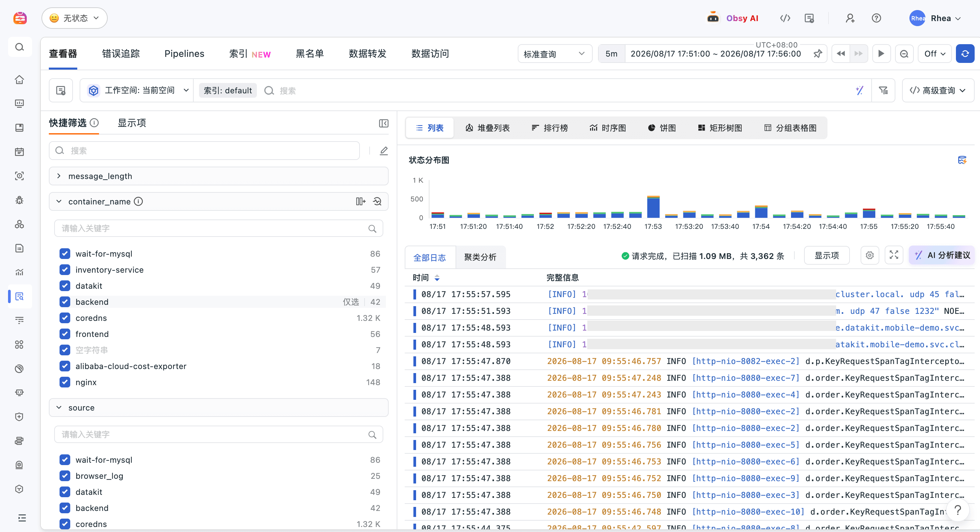Open Rhea user account menu
This screenshot has height=532, width=980.
[936, 18]
